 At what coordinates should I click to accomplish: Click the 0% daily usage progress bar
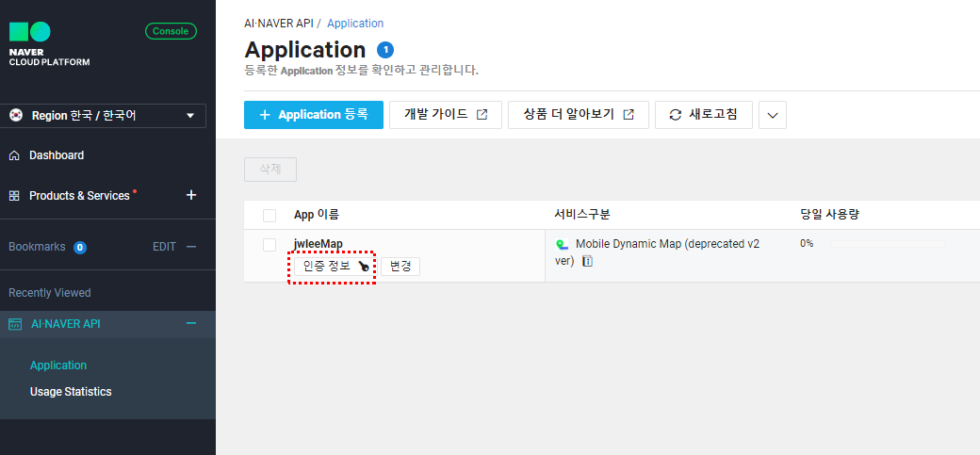click(888, 244)
